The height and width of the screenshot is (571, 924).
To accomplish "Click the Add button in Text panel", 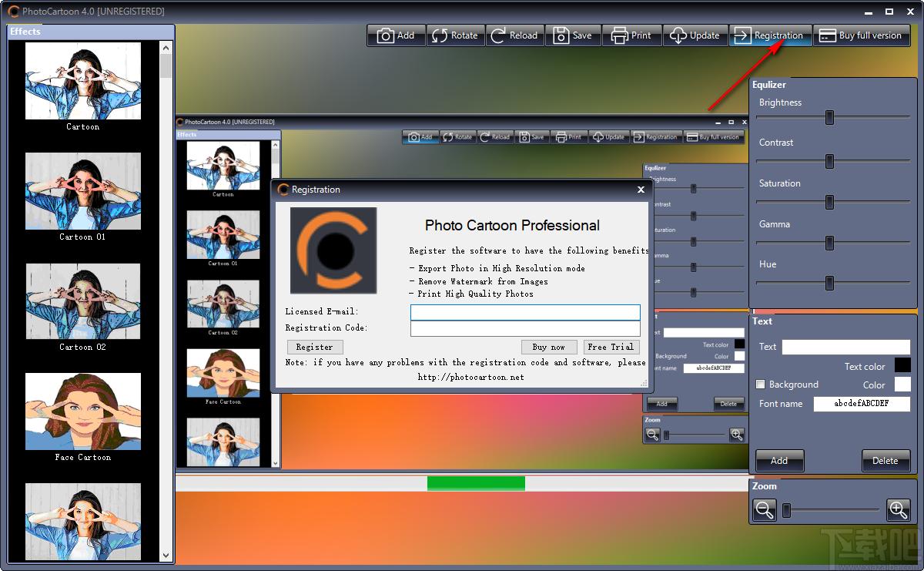I will point(779,461).
